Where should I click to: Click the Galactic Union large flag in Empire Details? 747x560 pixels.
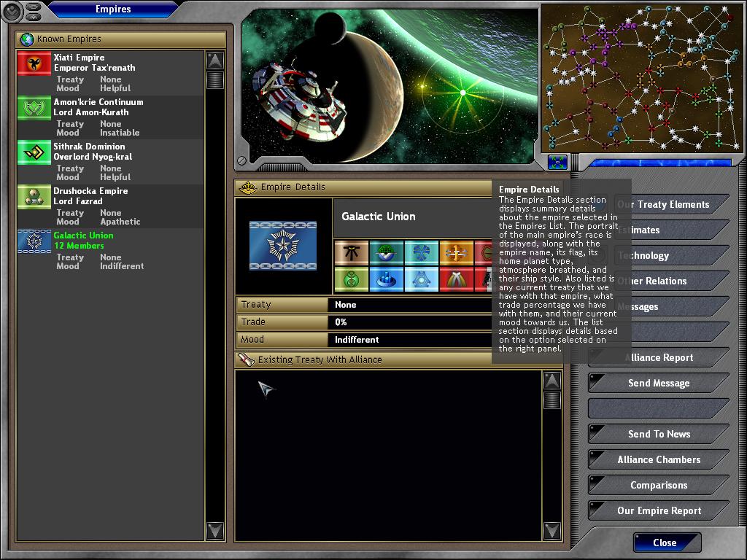pos(283,246)
